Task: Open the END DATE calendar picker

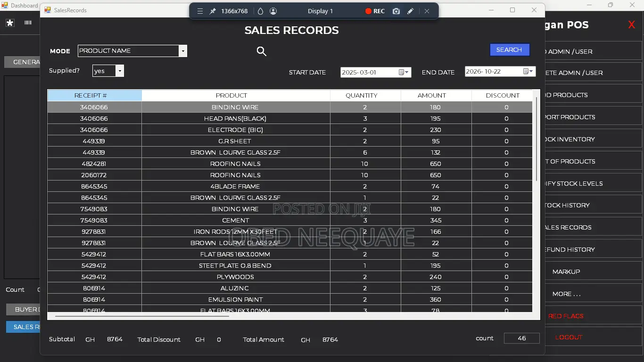Action: tap(528, 71)
